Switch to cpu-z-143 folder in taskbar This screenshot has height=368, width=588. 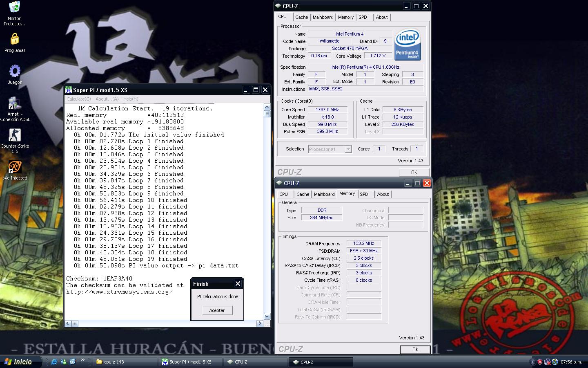(125, 362)
